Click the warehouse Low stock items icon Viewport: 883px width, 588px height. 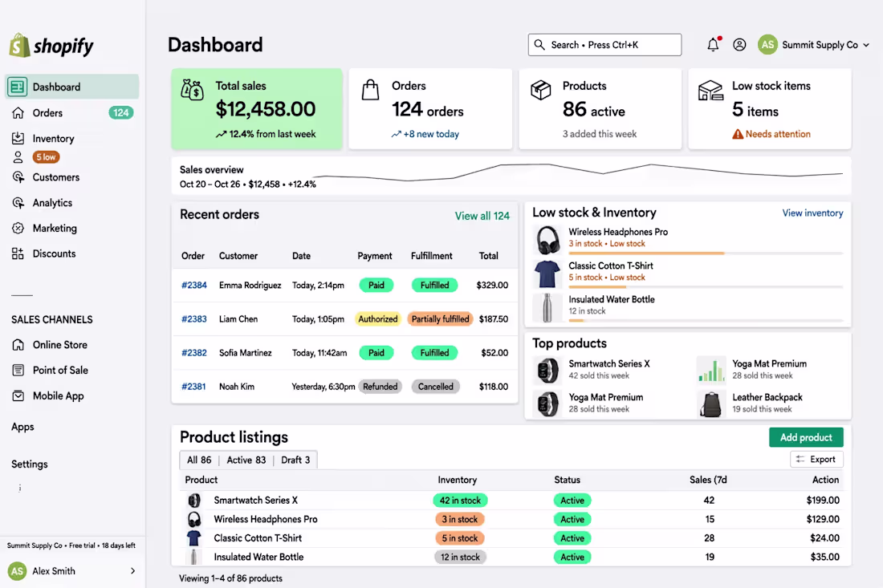(x=710, y=90)
